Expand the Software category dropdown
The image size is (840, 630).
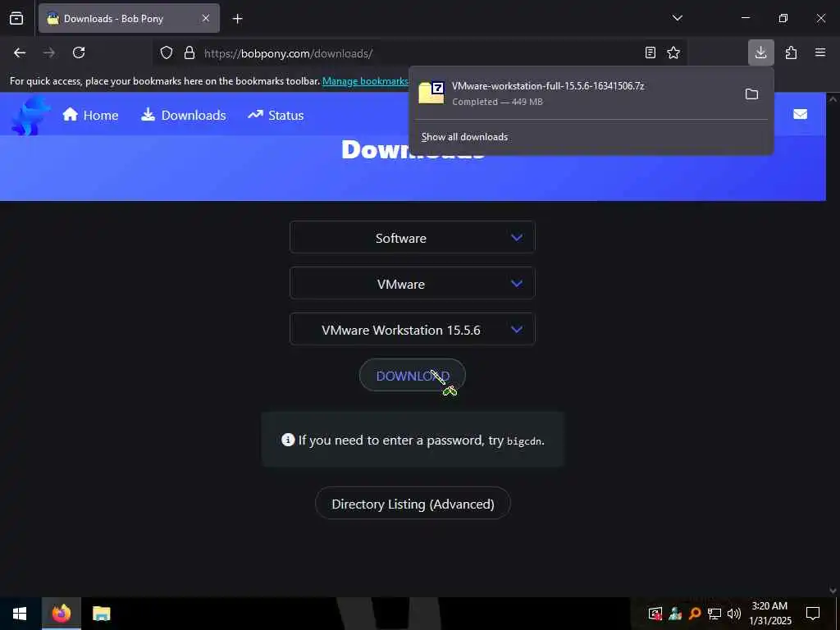(x=413, y=237)
